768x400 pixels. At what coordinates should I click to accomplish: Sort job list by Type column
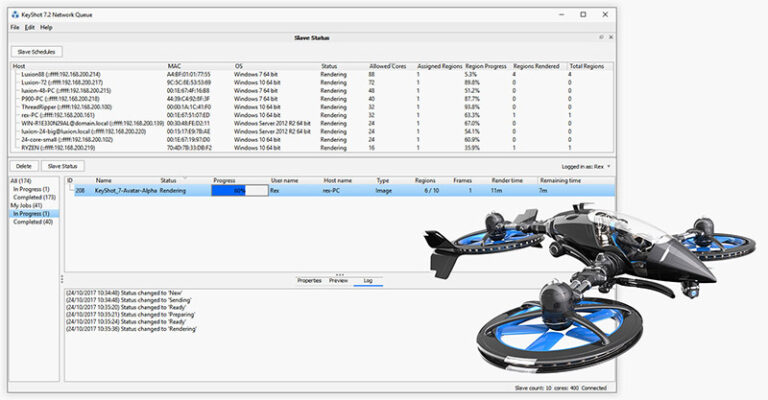(382, 181)
